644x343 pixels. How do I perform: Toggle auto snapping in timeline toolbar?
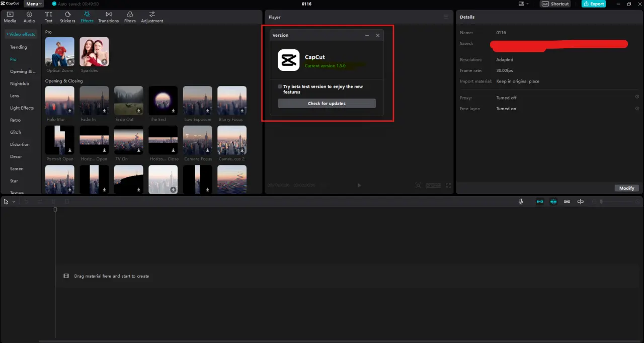tap(553, 201)
